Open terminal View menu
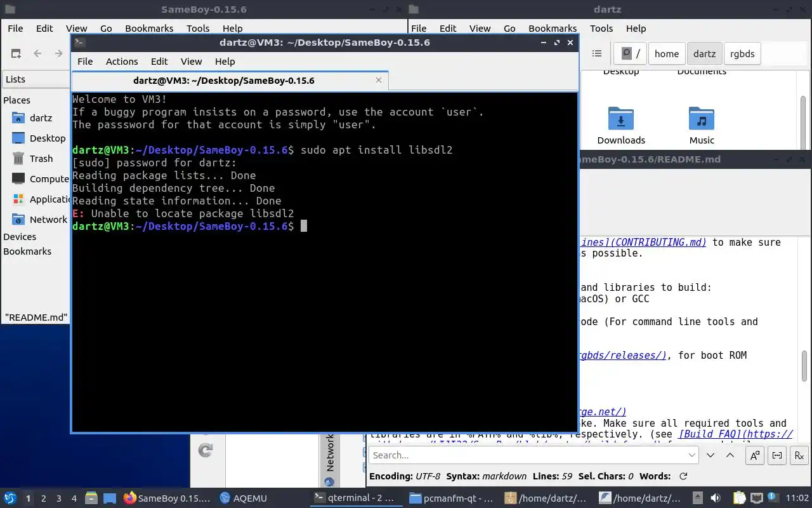The image size is (812, 508). (191, 62)
